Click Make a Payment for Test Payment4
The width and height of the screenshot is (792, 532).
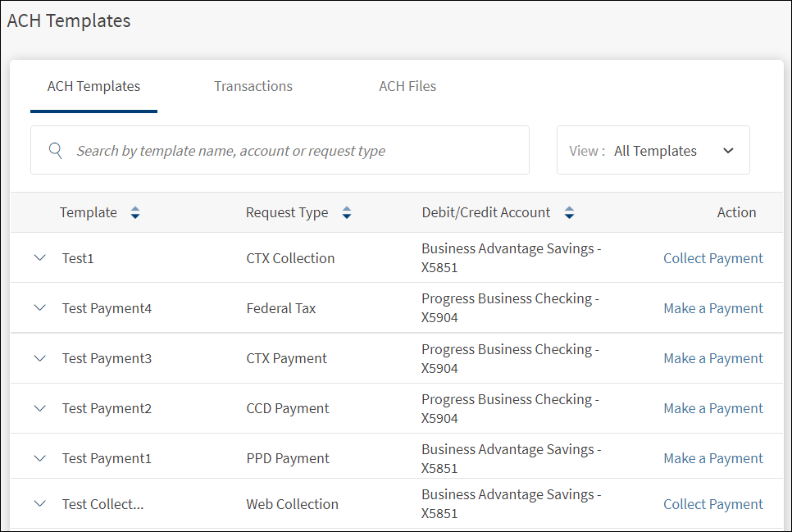click(x=712, y=308)
